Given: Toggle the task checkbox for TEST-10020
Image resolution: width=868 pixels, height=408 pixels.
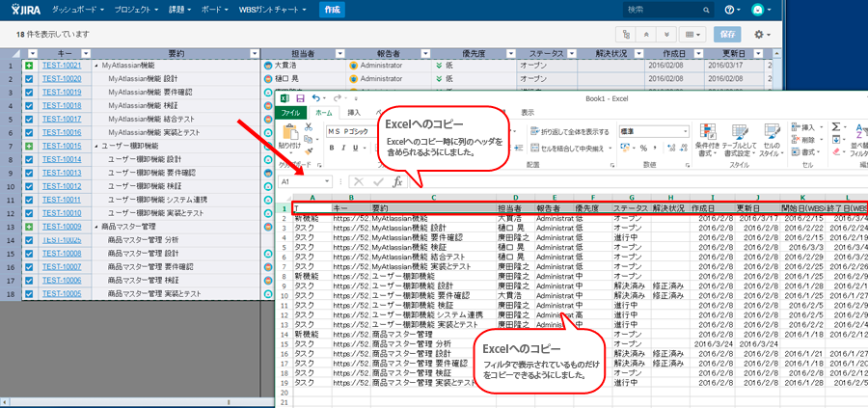Looking at the screenshot, I should pos(29,78).
